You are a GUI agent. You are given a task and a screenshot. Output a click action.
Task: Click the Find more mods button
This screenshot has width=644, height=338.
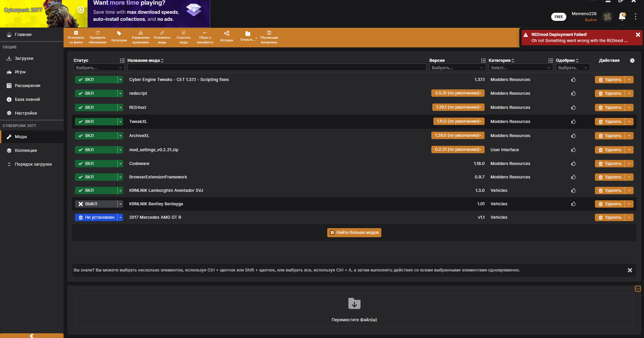354,233
